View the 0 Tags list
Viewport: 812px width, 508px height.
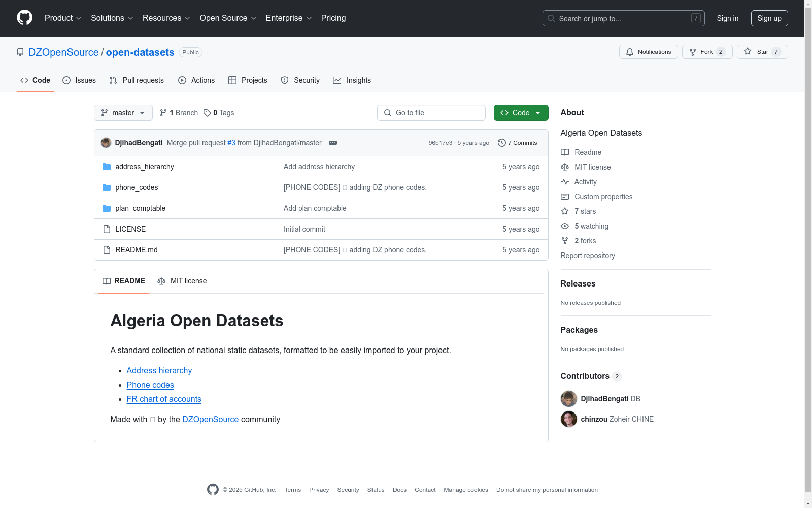(x=219, y=113)
